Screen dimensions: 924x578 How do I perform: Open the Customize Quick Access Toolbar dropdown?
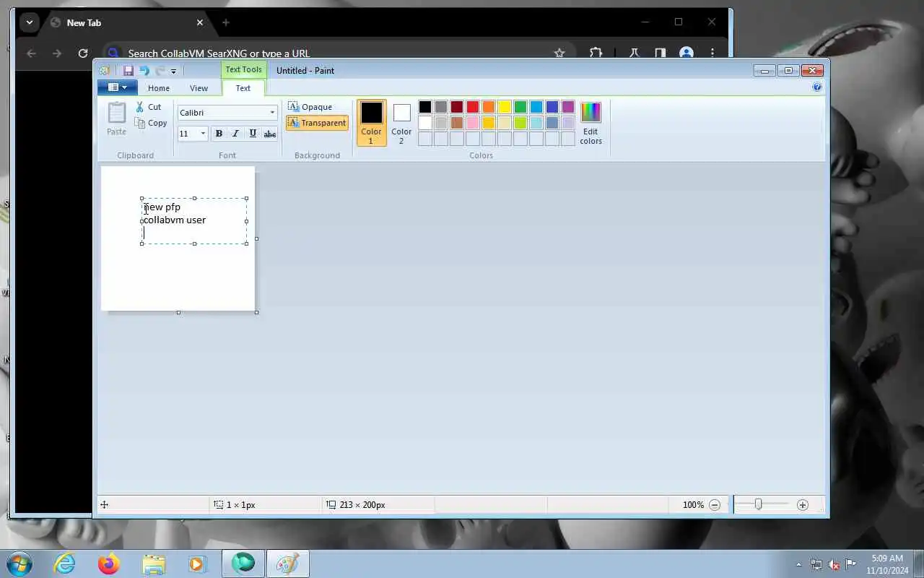(173, 72)
